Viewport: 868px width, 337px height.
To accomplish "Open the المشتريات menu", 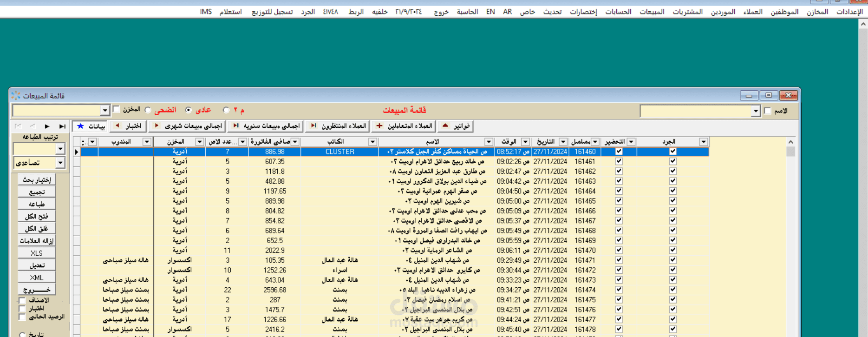I will coord(687,12).
